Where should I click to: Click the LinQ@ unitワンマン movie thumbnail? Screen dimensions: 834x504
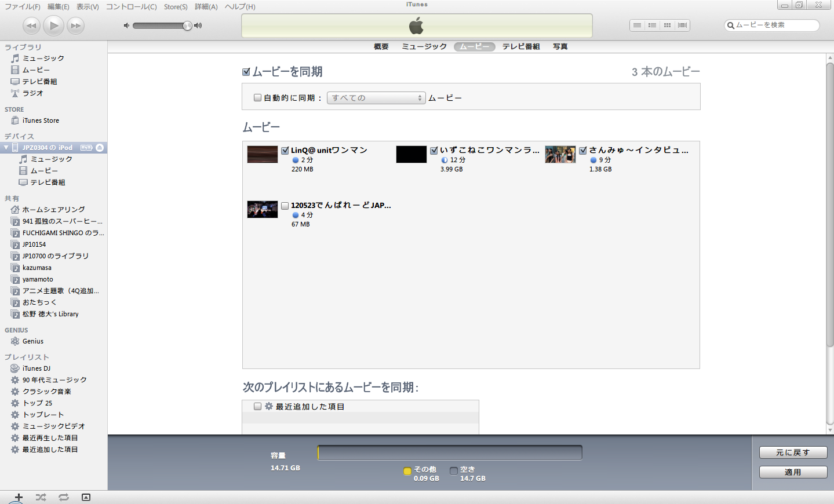click(x=263, y=155)
